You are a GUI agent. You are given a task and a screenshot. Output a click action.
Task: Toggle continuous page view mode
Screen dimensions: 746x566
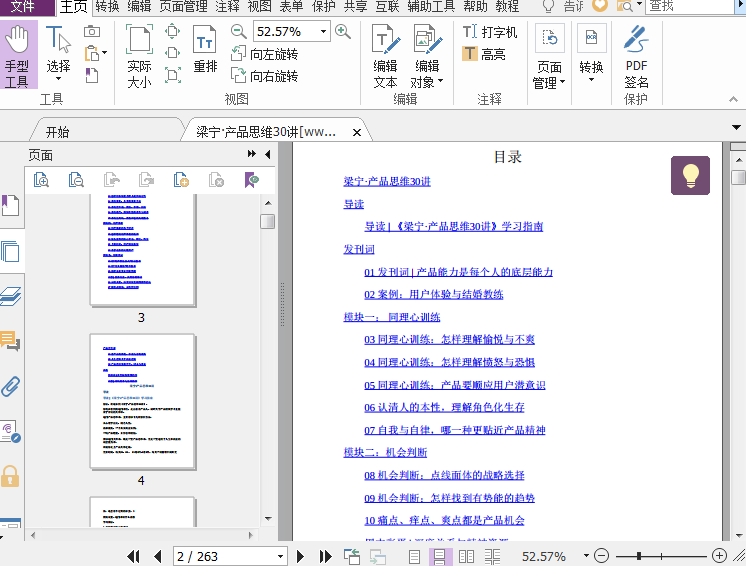[x=440, y=556]
